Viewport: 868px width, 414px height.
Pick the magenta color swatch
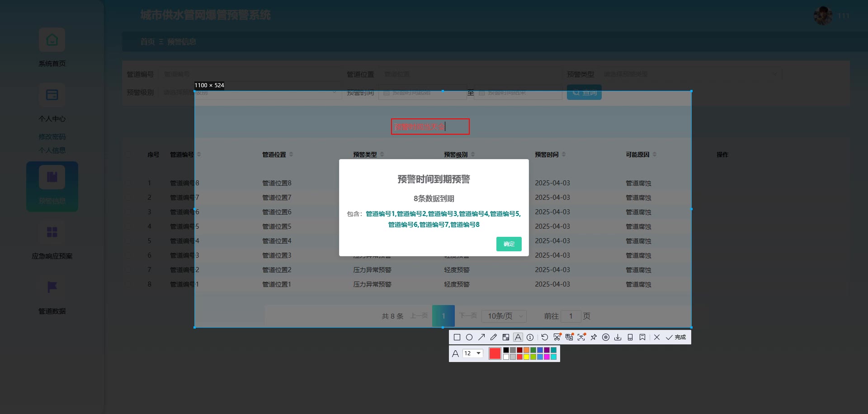(547, 357)
